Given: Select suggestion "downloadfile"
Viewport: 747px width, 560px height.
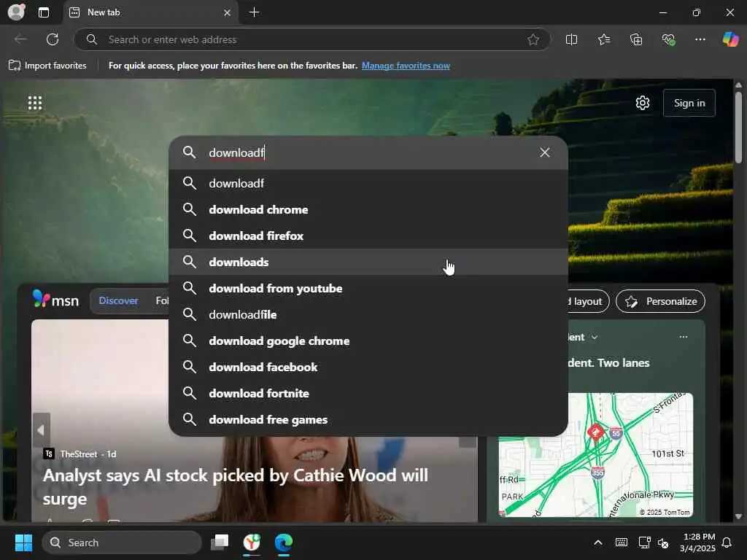Looking at the screenshot, I should pos(368,314).
